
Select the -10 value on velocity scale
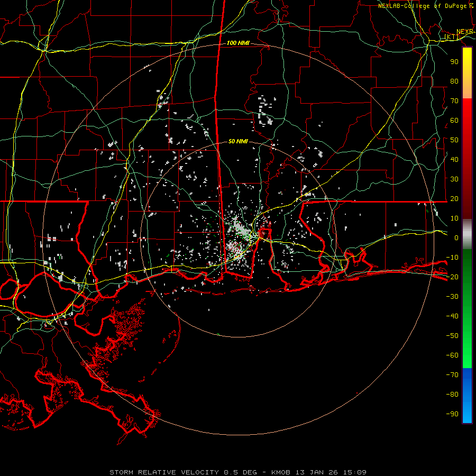[x=452, y=258]
